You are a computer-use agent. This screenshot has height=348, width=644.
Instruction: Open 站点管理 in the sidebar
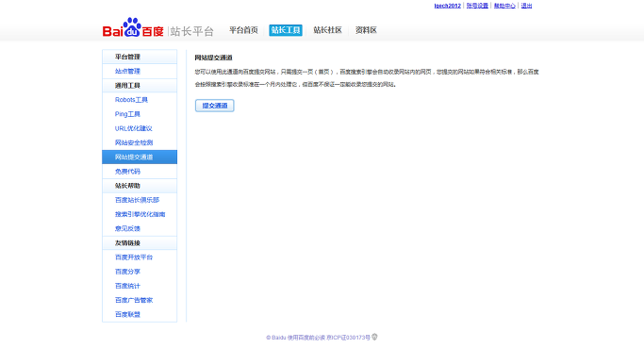click(x=127, y=71)
